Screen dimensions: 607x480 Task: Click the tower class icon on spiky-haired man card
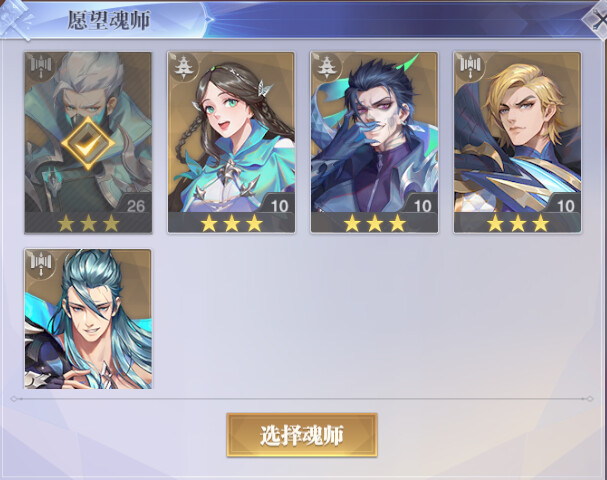[x=327, y=67]
